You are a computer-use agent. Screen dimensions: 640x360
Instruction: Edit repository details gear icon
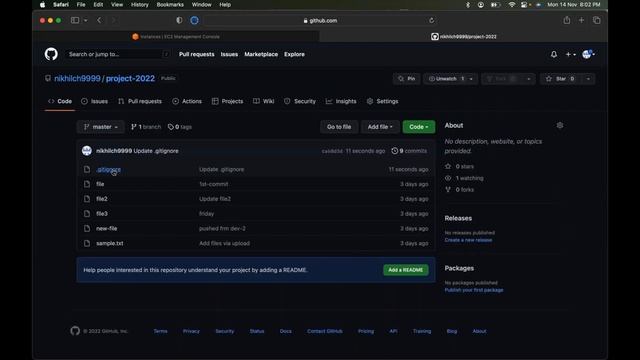(560, 125)
